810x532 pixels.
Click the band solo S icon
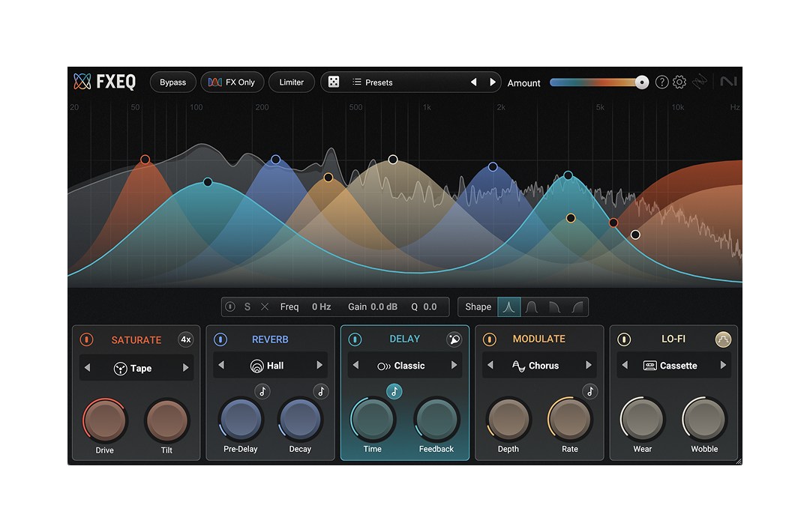(247, 307)
